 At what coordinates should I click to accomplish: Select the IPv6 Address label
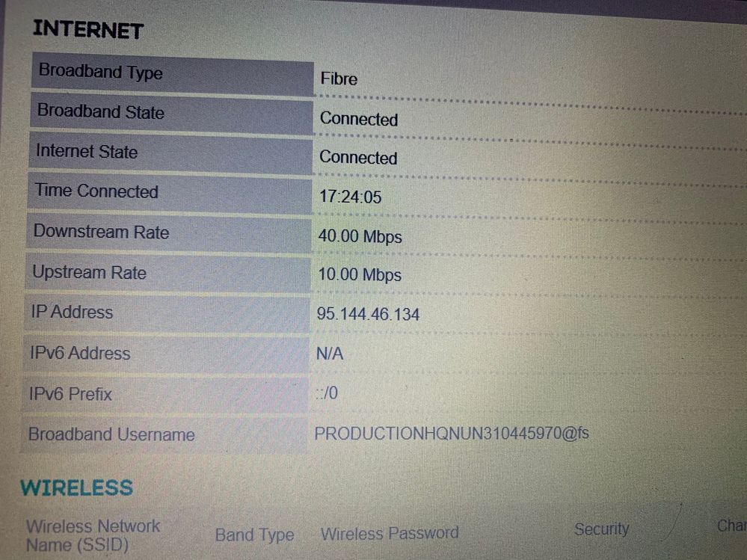coord(79,353)
